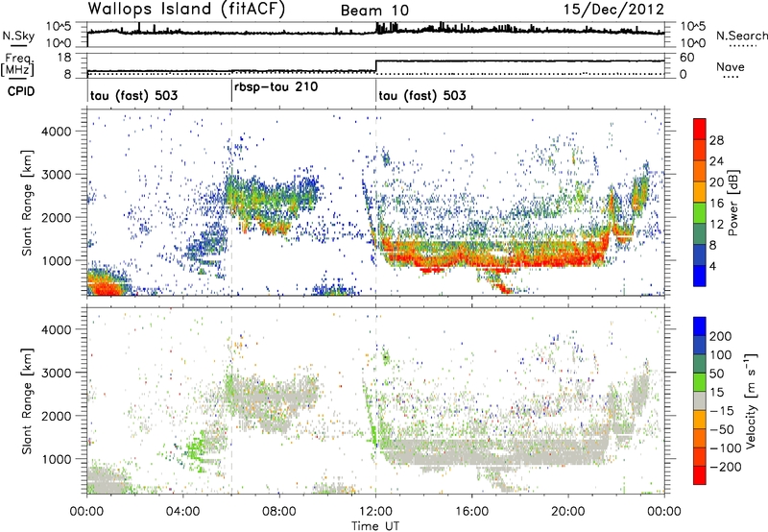Click tau (fast) 503 label at 00:00

click(x=133, y=95)
